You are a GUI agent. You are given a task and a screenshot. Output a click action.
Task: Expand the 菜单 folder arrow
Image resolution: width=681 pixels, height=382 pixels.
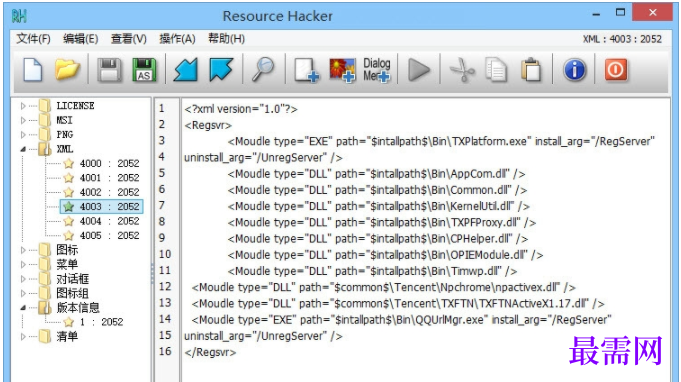point(23,264)
